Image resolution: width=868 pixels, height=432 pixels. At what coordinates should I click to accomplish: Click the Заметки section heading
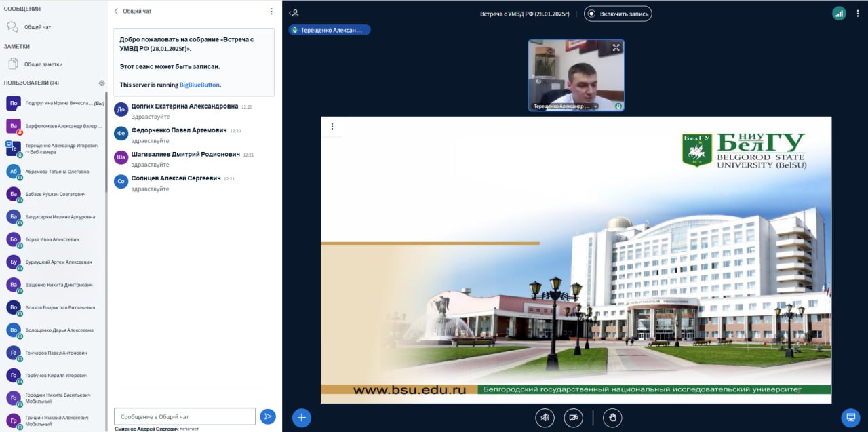point(17,46)
